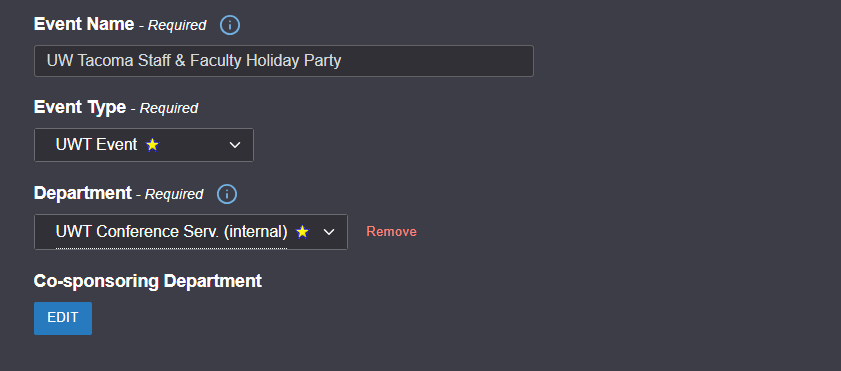Click the info icon beside Event Name

[x=230, y=25]
